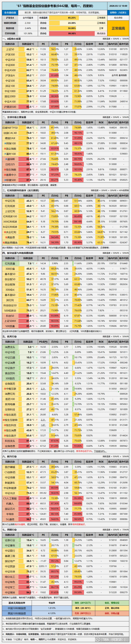Click the flat trend arrow for 中证A500
The image size is (131, 644).
36,70
